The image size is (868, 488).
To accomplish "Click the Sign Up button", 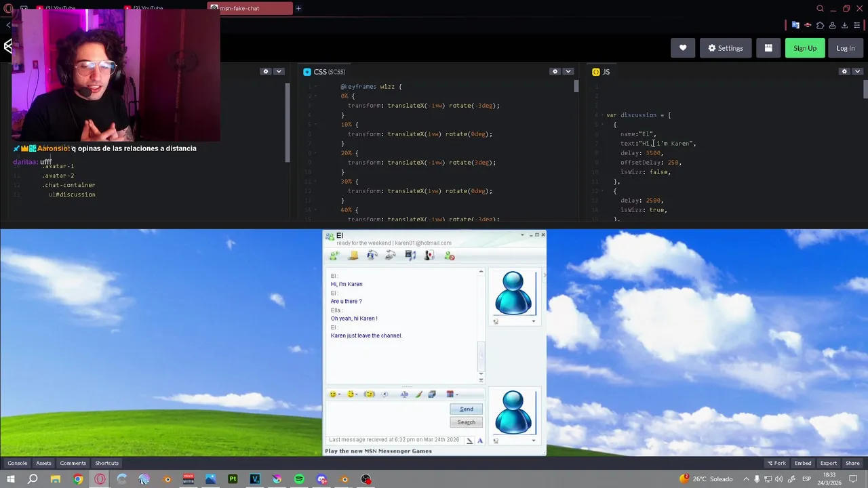I will coord(805,48).
